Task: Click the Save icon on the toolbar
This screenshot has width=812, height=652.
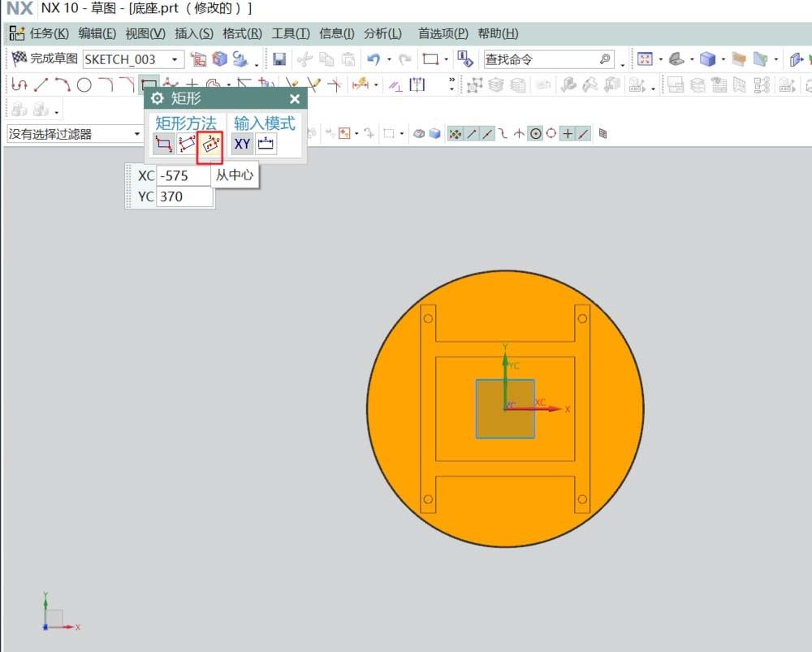Action: (x=279, y=58)
